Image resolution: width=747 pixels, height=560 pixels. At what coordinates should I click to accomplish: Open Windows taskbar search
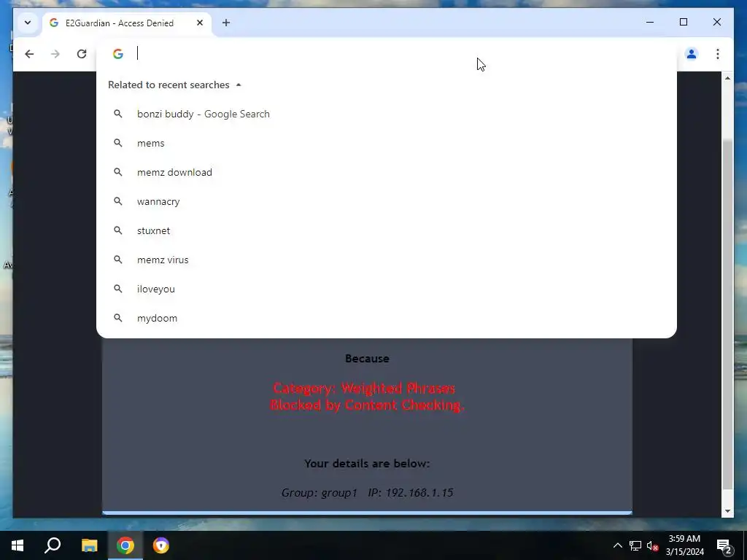point(53,545)
